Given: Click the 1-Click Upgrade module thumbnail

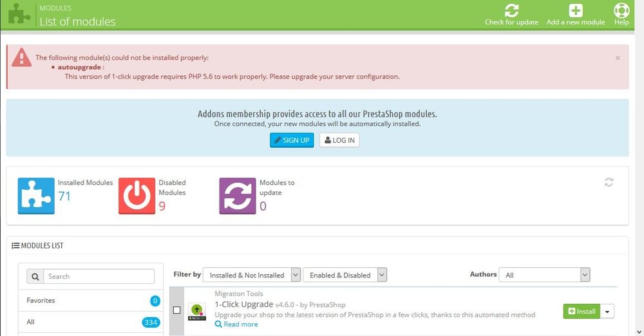Looking at the screenshot, I should coord(196,312).
